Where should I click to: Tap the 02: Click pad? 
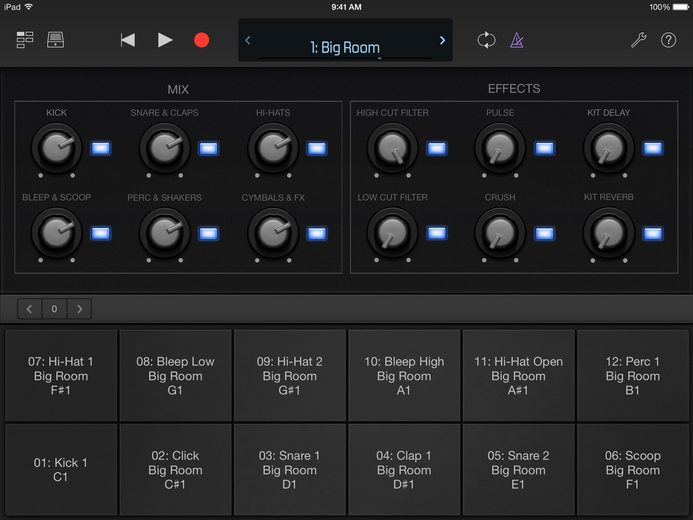pos(175,470)
